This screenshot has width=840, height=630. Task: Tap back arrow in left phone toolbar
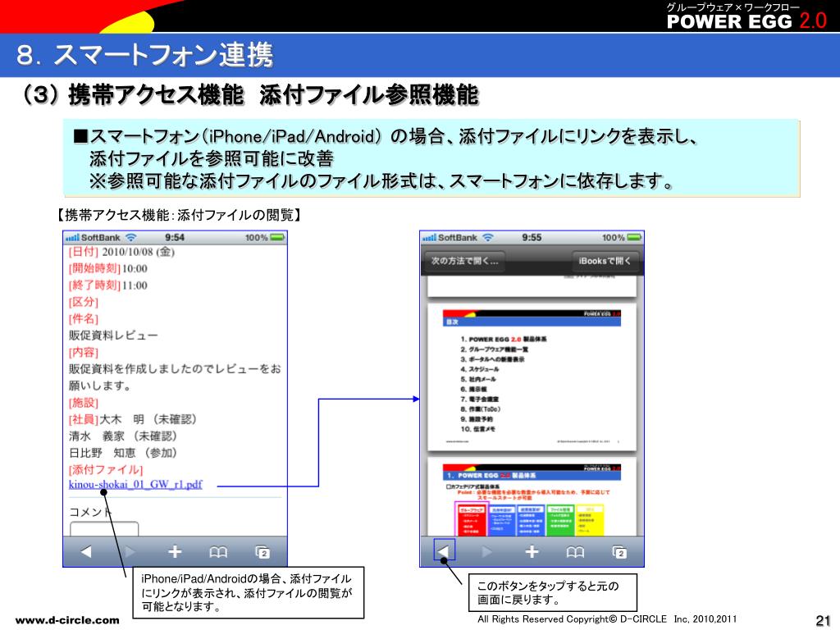[85, 551]
